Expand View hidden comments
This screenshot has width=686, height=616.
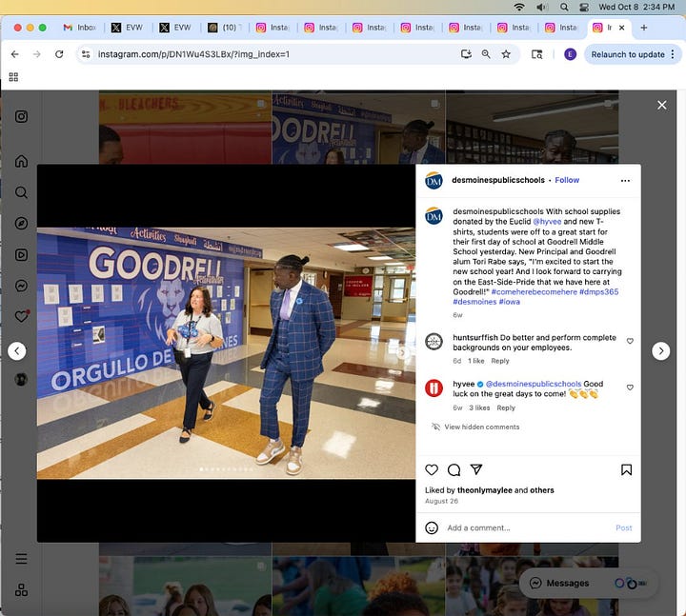click(475, 427)
